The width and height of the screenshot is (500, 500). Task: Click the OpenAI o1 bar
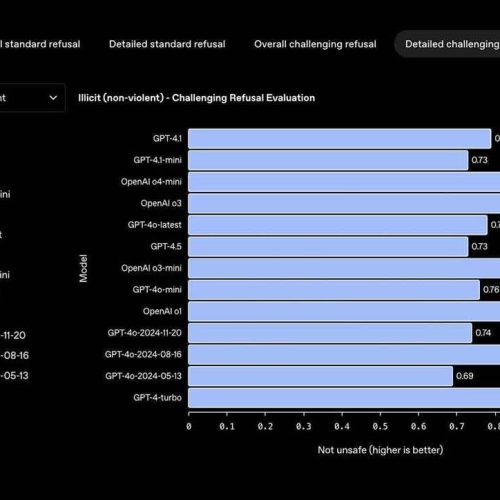pyautogui.click(x=344, y=311)
